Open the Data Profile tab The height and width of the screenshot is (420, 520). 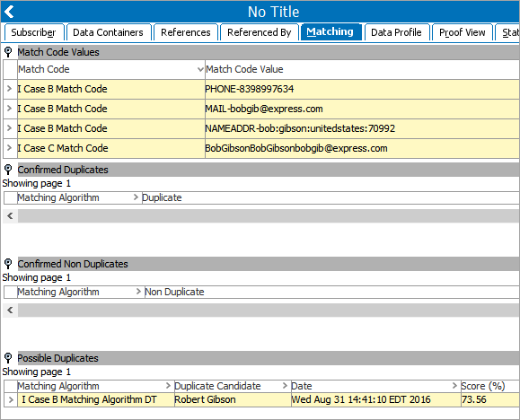396,32
